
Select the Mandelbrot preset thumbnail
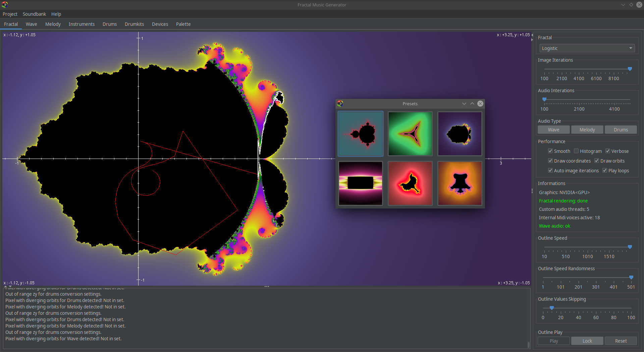tap(361, 134)
